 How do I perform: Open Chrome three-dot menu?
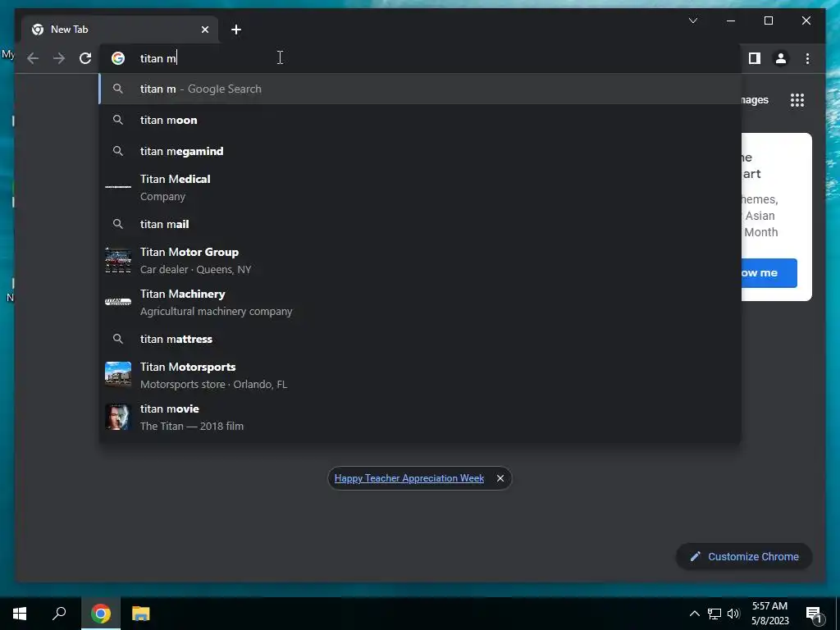coord(807,58)
